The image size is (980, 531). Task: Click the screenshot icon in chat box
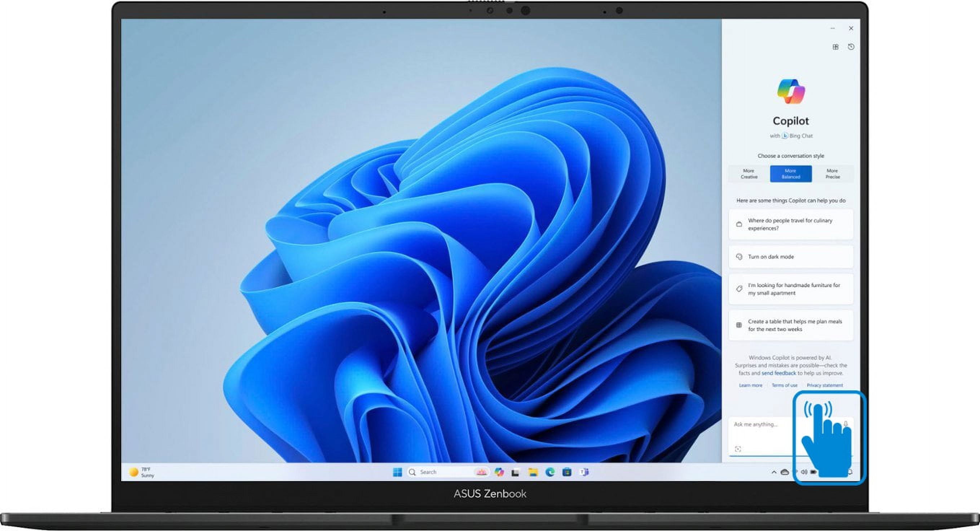(x=738, y=449)
